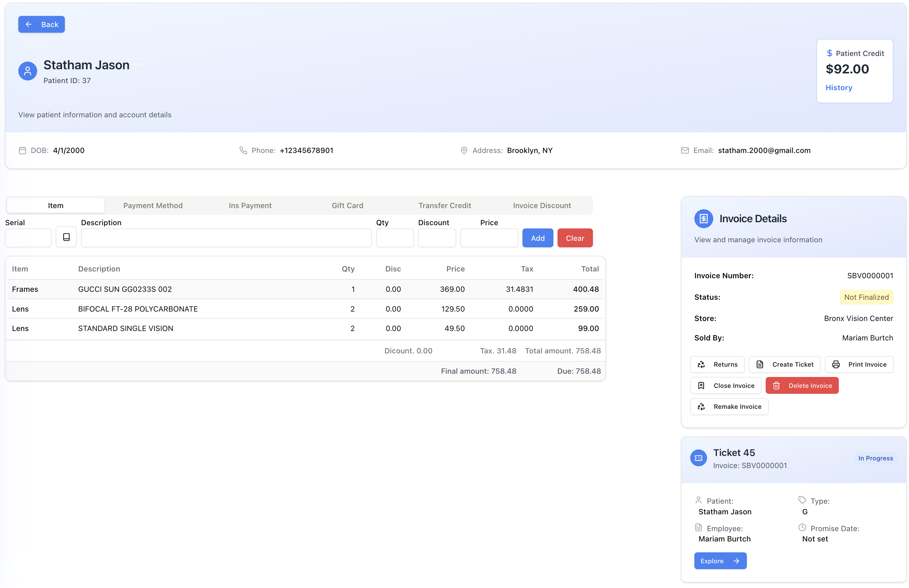Select the Gift Card tab
Viewport: 909px width, 588px height.
[x=347, y=205]
